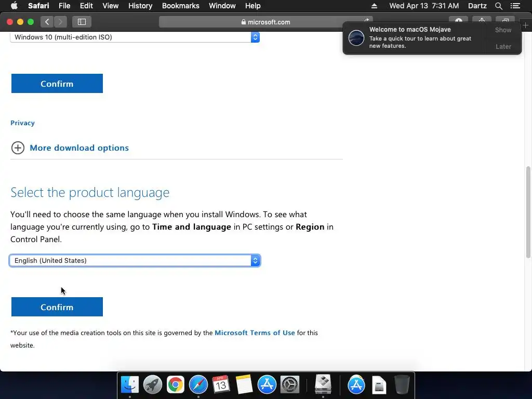532x399 pixels.
Task: Open the Trash in the Dock
Action: 402,385
